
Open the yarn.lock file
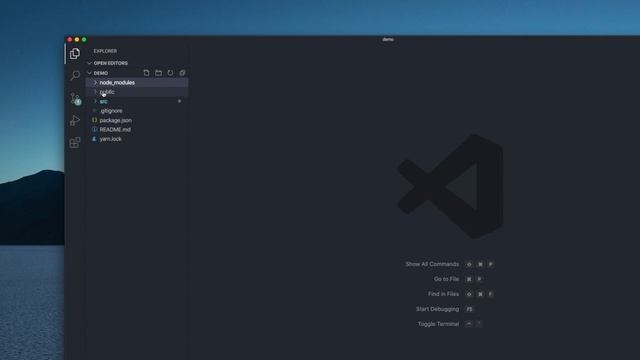click(137, 139)
